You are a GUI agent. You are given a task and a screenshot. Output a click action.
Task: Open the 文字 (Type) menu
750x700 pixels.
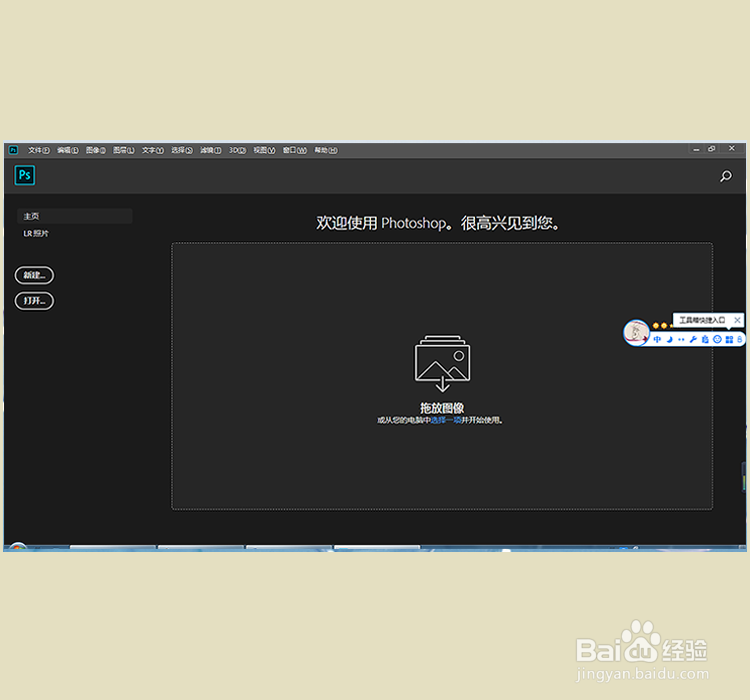coord(153,150)
